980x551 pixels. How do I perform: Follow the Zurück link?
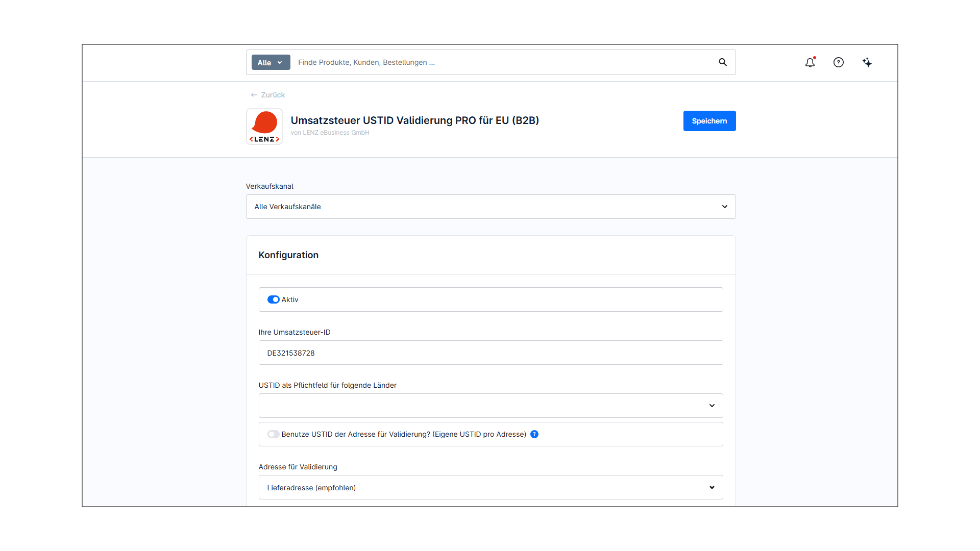tap(272, 95)
